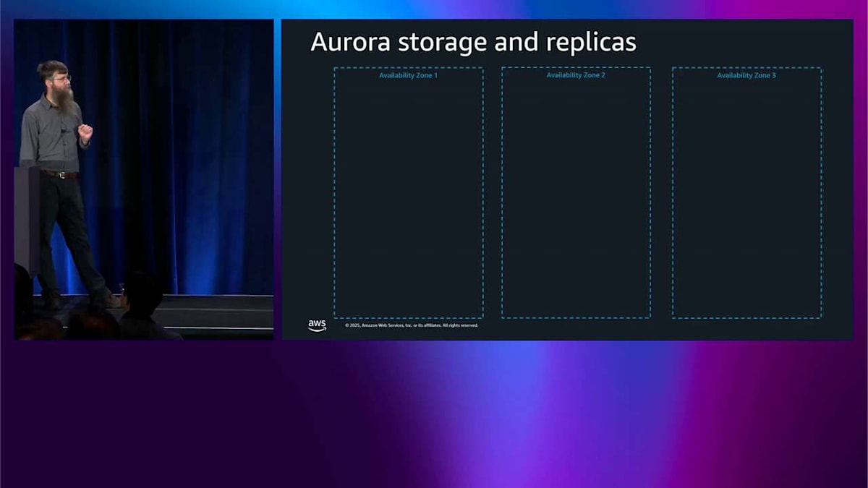868x488 pixels.
Task: Select the 'Availability Zone 1' label
Action: (x=408, y=76)
